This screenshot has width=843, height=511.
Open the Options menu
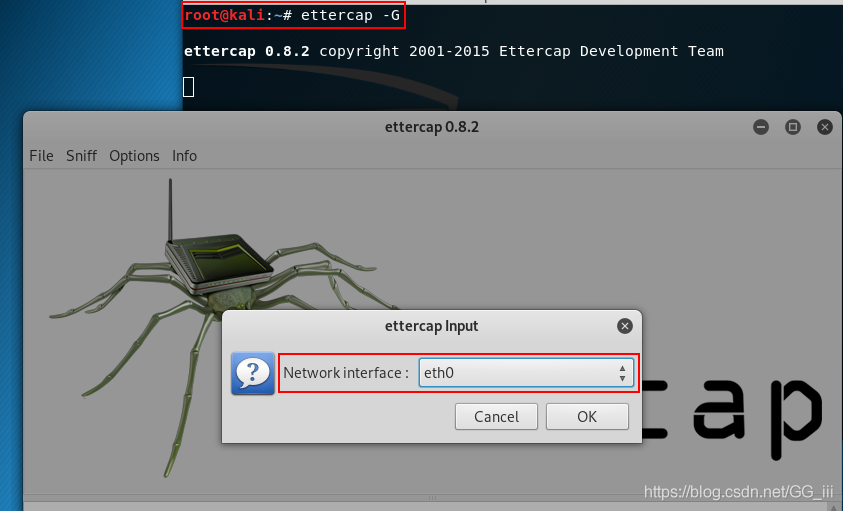pyautogui.click(x=134, y=156)
